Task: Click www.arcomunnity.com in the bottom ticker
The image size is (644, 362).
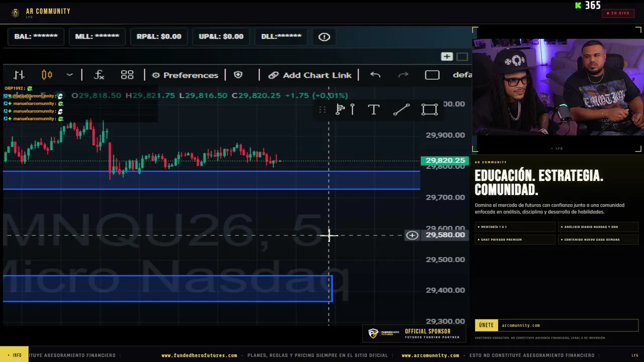Action: (x=430, y=355)
